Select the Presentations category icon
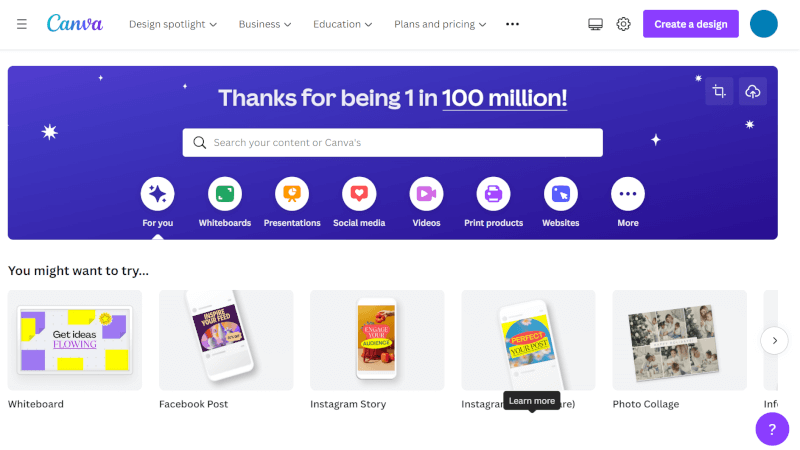800x450 pixels. [x=292, y=193]
